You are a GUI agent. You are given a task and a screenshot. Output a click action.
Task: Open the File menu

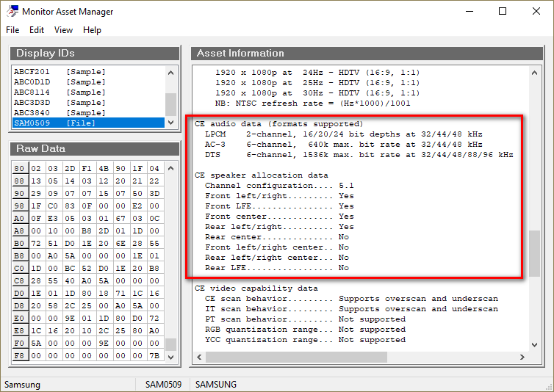coord(12,30)
